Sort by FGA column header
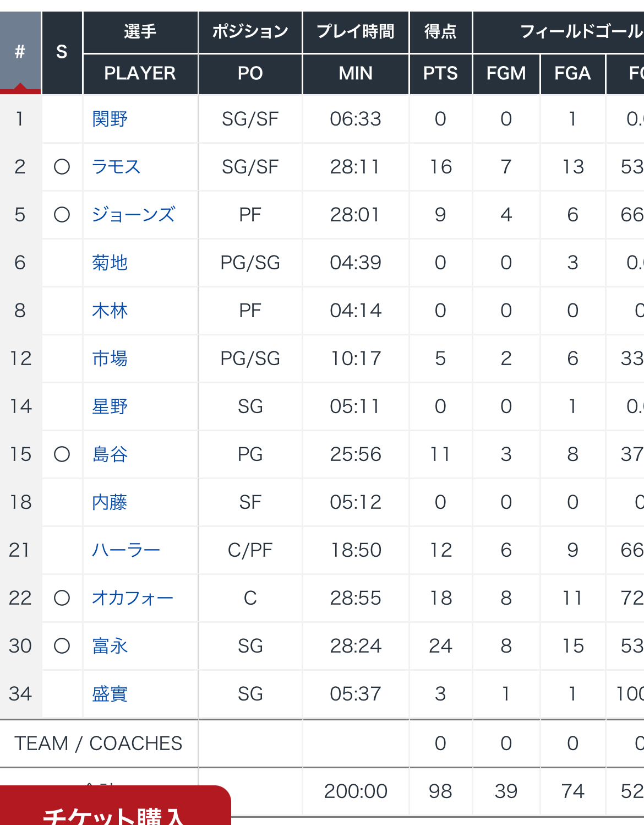Image resolution: width=644 pixels, height=825 pixels. pos(572,73)
